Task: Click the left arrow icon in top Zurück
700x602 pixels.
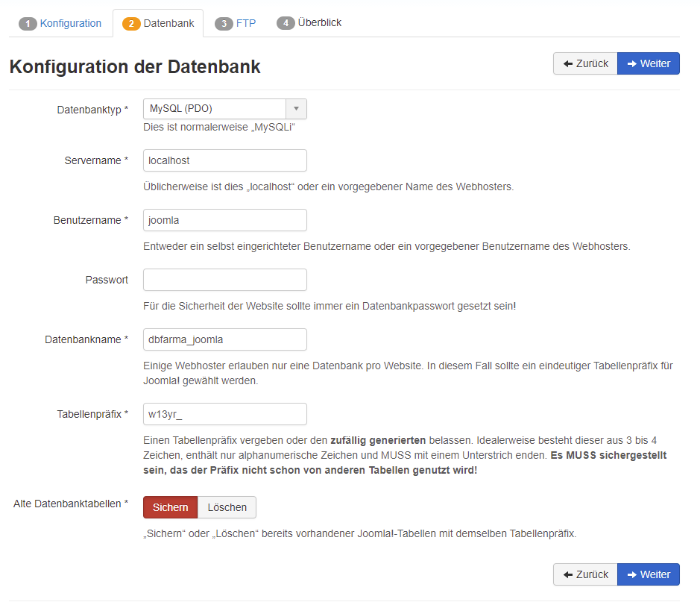Action: tap(568, 63)
